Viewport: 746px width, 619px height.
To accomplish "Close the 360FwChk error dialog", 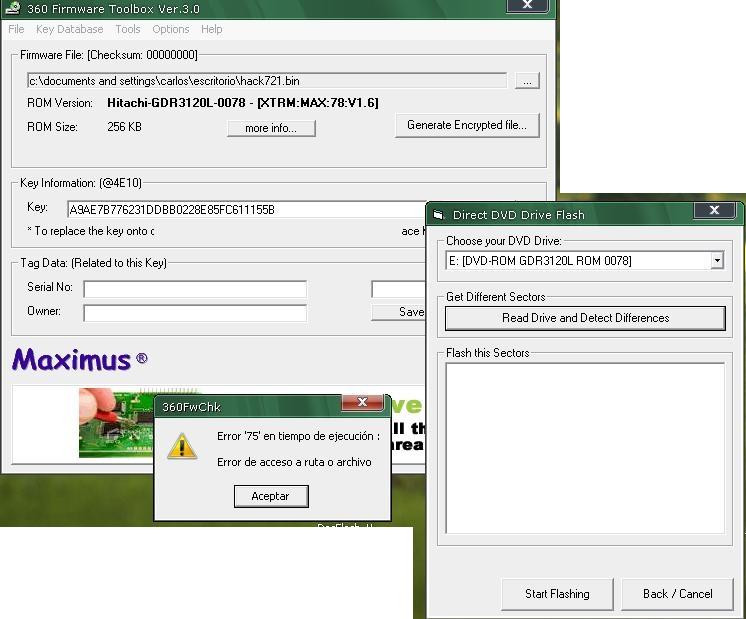I will coord(363,403).
